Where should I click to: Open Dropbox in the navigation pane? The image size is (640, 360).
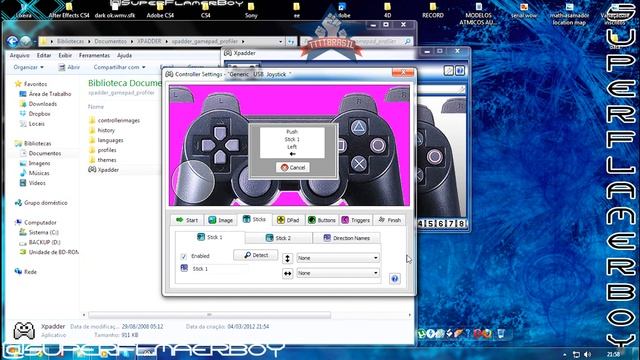click(x=35, y=113)
